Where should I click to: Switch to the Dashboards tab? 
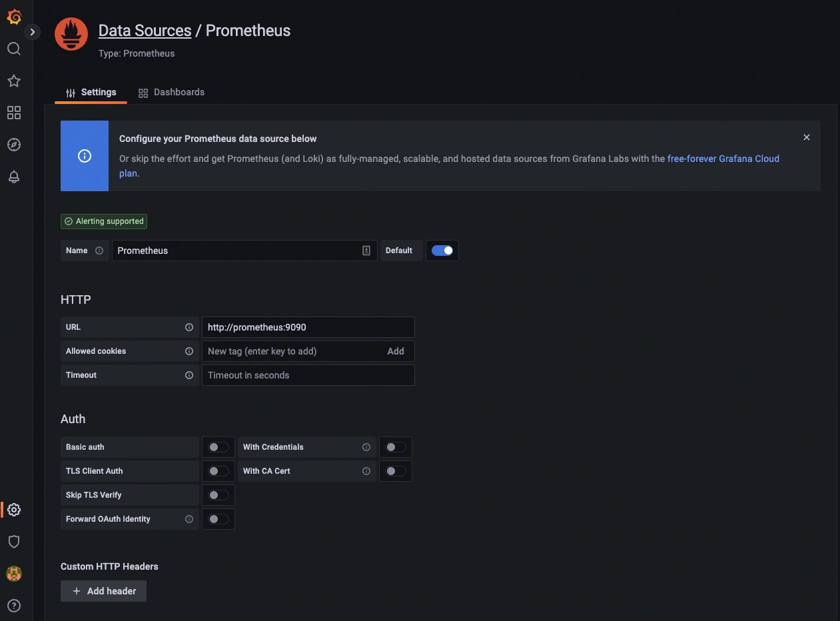pos(171,93)
